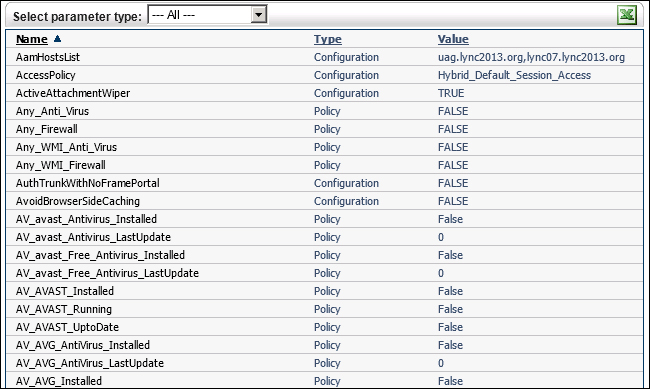
Task: Select AV_avast_Antivirus_Installed entry
Action: [86, 219]
